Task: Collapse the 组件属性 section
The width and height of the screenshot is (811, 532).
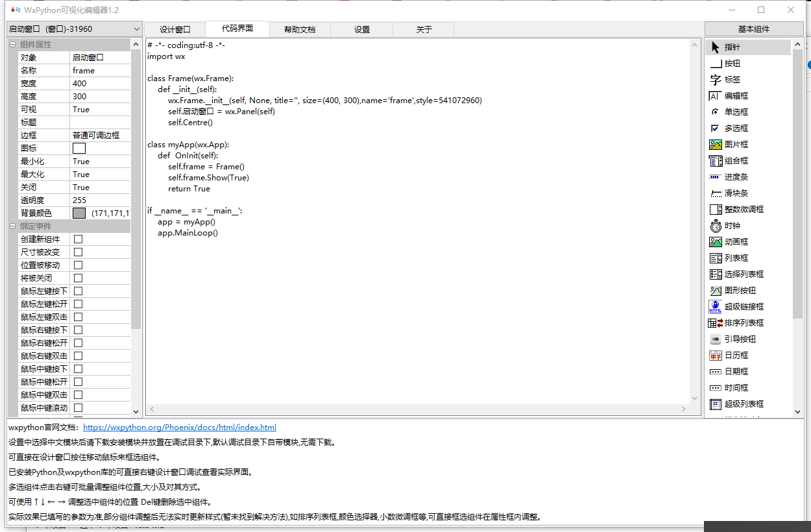Action: (13, 45)
